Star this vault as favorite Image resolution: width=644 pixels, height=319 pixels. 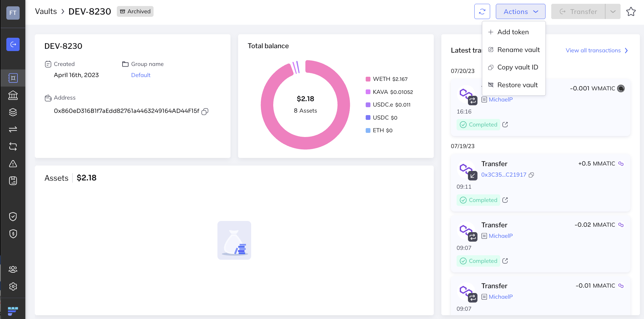click(631, 12)
